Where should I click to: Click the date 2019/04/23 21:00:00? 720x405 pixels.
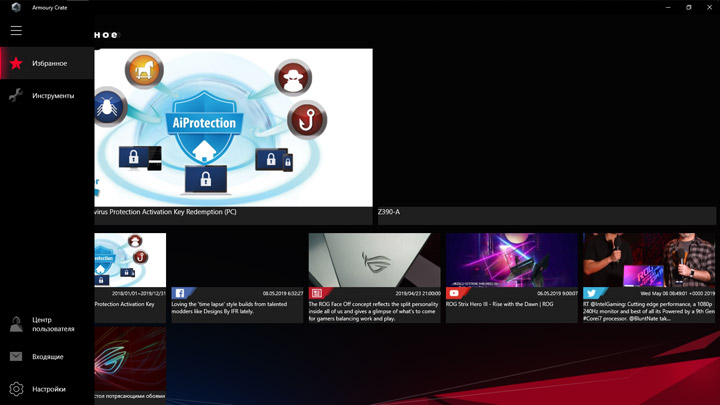point(418,293)
